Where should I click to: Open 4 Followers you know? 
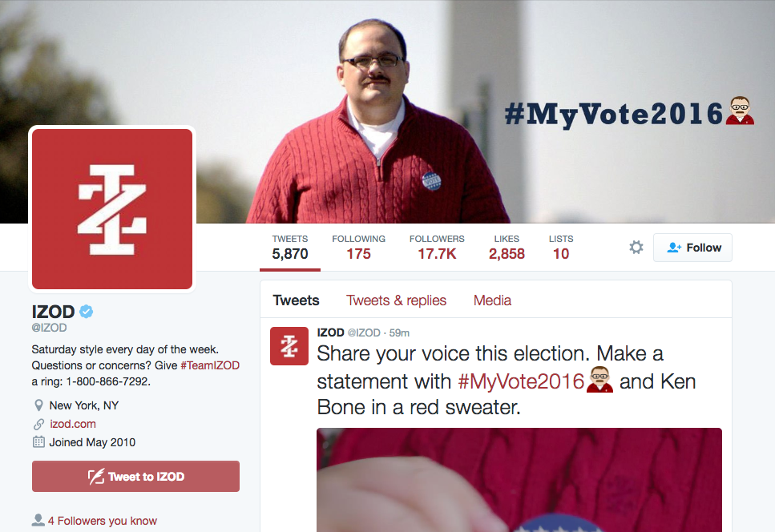click(x=102, y=521)
